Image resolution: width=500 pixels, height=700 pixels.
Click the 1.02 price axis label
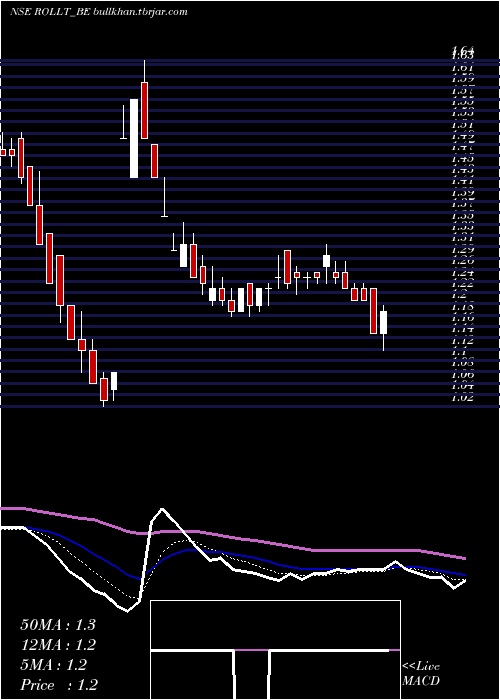[x=462, y=398]
